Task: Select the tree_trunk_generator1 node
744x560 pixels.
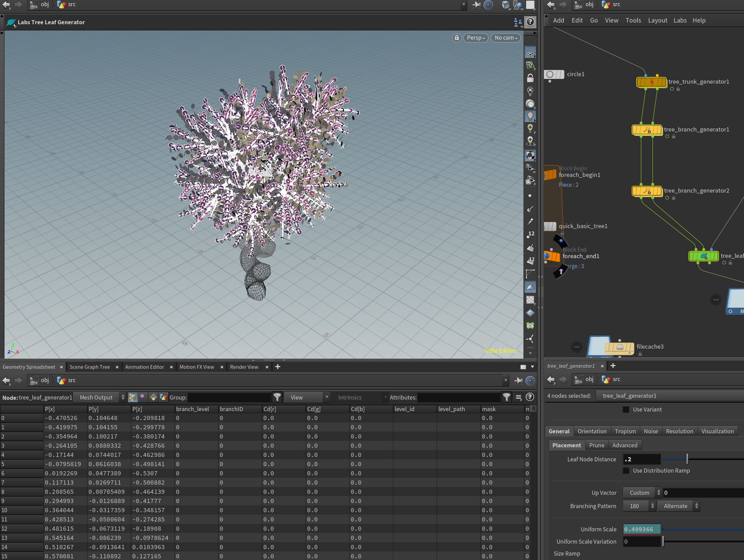Action: point(651,82)
